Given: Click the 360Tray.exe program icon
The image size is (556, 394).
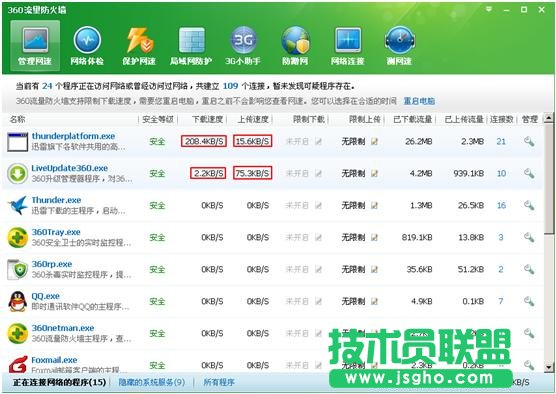Looking at the screenshot, I should (x=18, y=237).
